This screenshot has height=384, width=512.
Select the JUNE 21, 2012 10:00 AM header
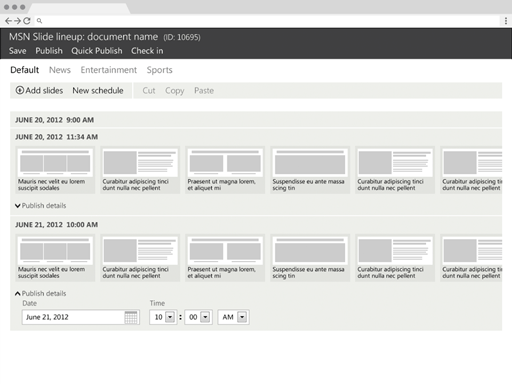tap(56, 225)
